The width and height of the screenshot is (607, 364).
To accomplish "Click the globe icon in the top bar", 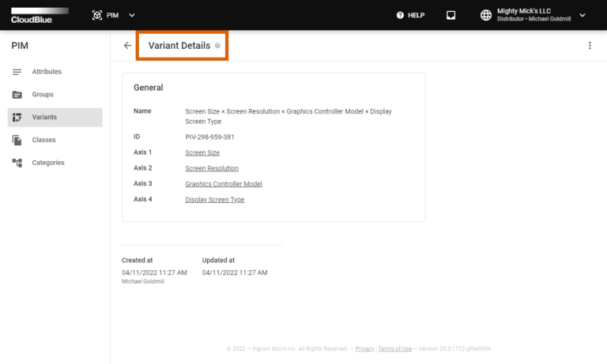I will coord(486,15).
